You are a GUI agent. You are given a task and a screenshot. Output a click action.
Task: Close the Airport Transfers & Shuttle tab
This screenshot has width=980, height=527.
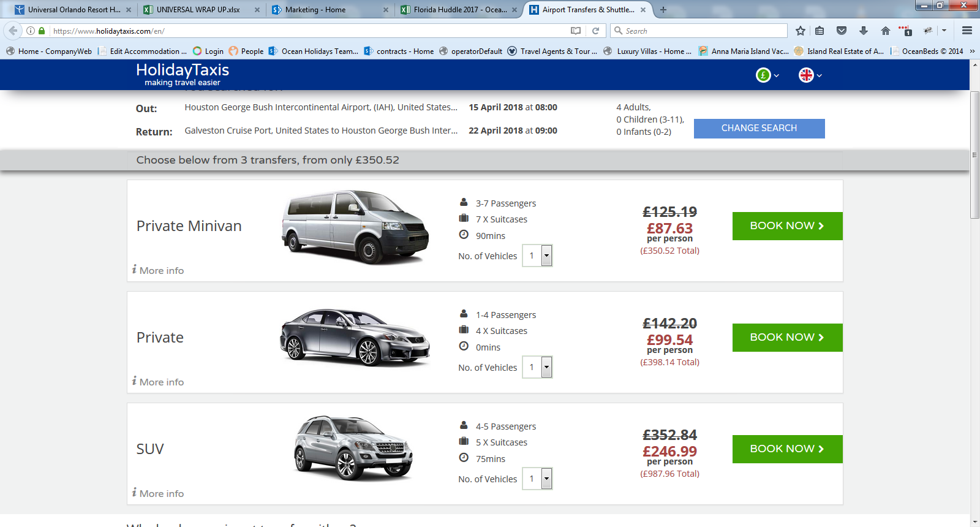tap(643, 10)
